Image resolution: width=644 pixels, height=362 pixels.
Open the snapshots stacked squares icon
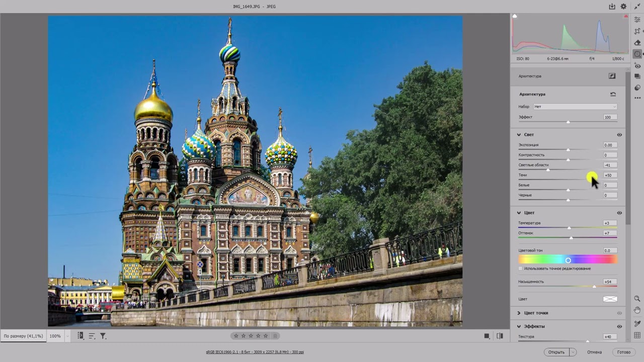[637, 76]
